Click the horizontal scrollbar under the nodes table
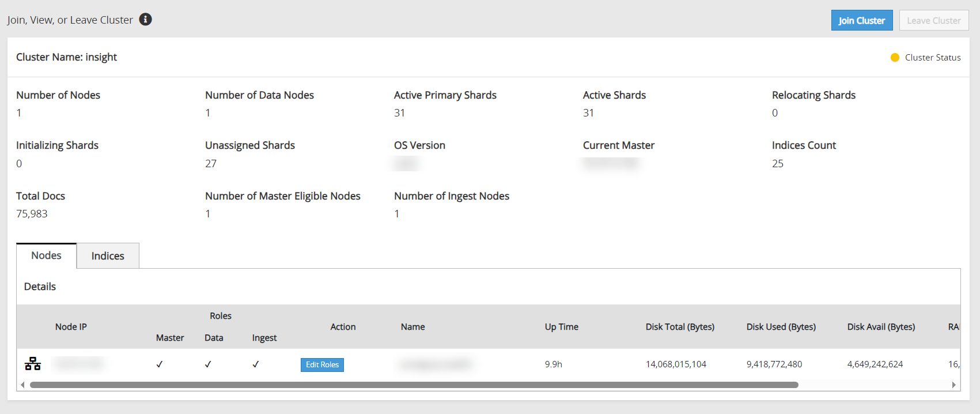 point(414,385)
